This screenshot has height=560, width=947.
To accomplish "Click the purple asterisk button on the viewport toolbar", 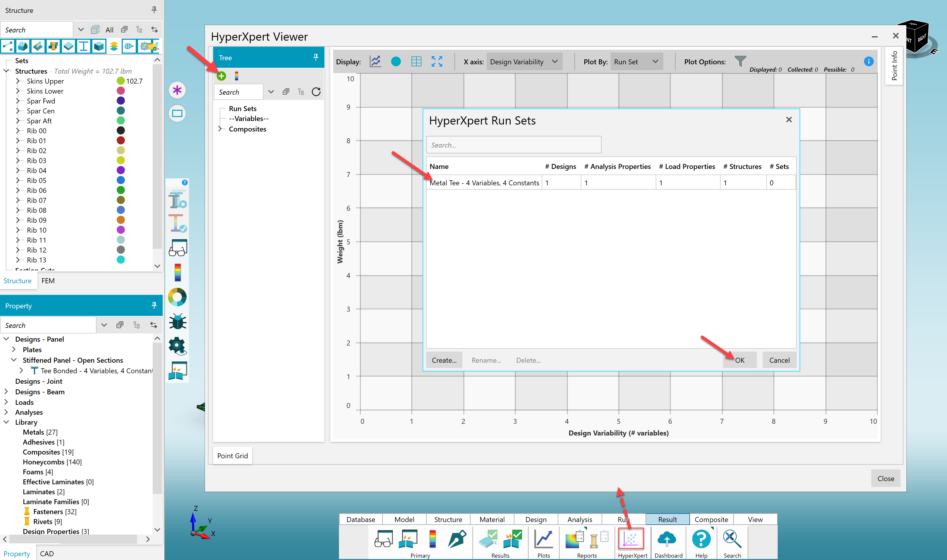I will pos(177,90).
